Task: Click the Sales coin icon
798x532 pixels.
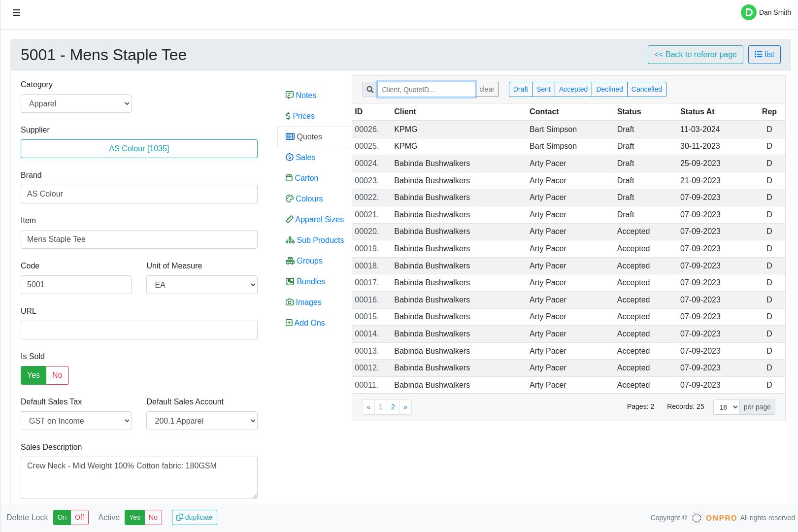Action: (x=290, y=157)
